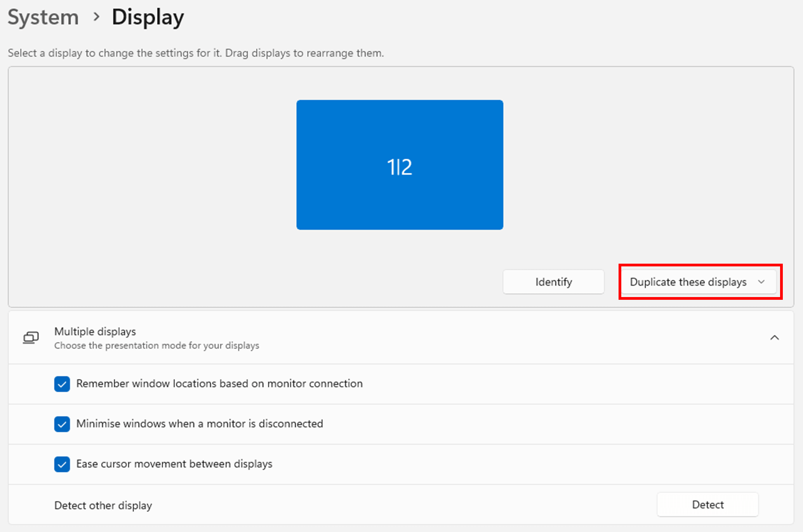Click 'Choose the presentation mode' subtitle text
This screenshot has width=803, height=532.
pos(156,346)
